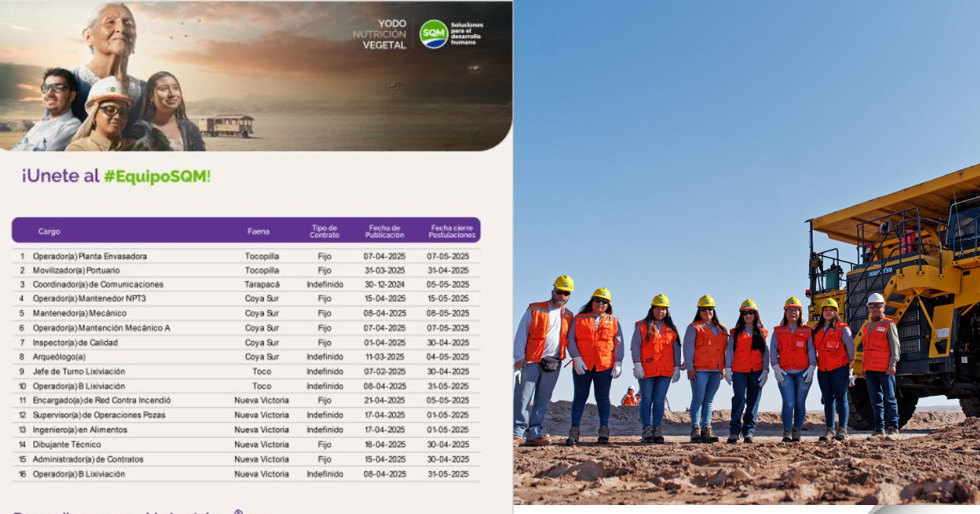The image size is (980, 514).
Task: Click 'Toco' in Jefe de Turno row
Action: pyautogui.click(x=261, y=371)
